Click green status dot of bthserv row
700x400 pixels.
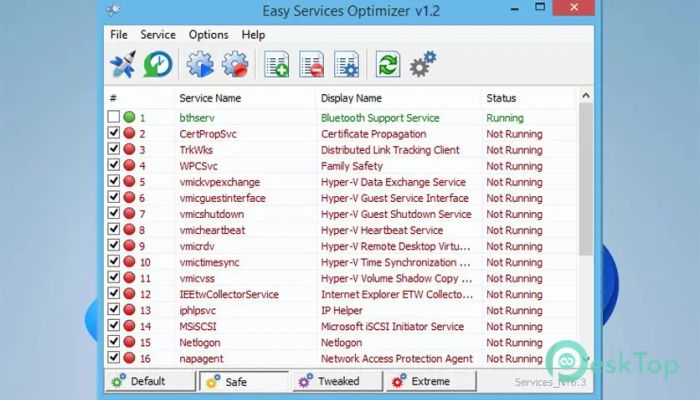click(129, 117)
